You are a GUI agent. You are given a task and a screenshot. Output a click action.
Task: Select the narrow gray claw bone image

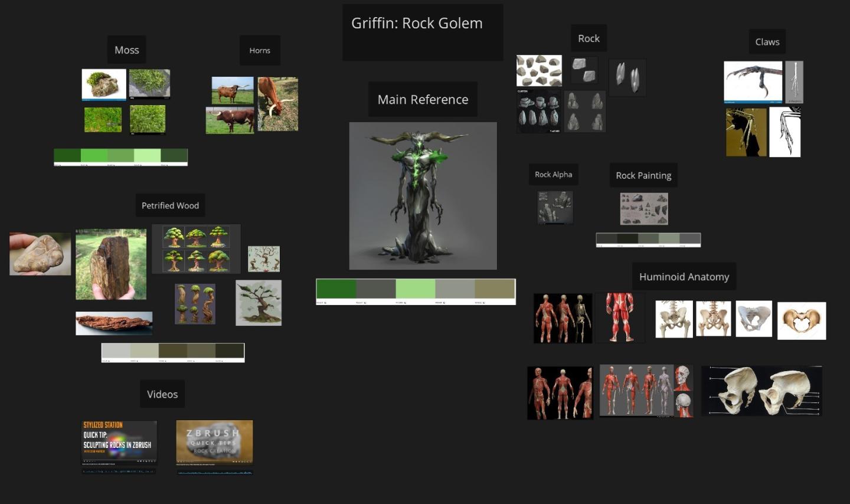pos(794,82)
